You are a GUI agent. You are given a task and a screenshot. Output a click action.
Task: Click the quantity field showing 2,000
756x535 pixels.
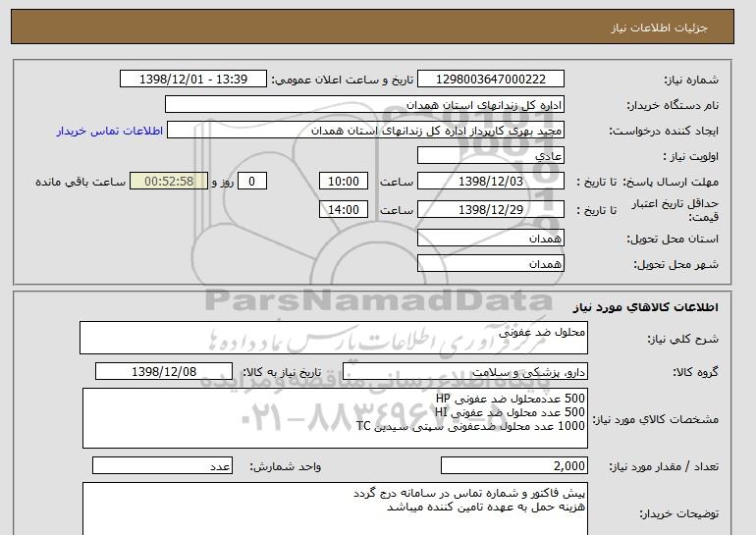[x=513, y=466]
